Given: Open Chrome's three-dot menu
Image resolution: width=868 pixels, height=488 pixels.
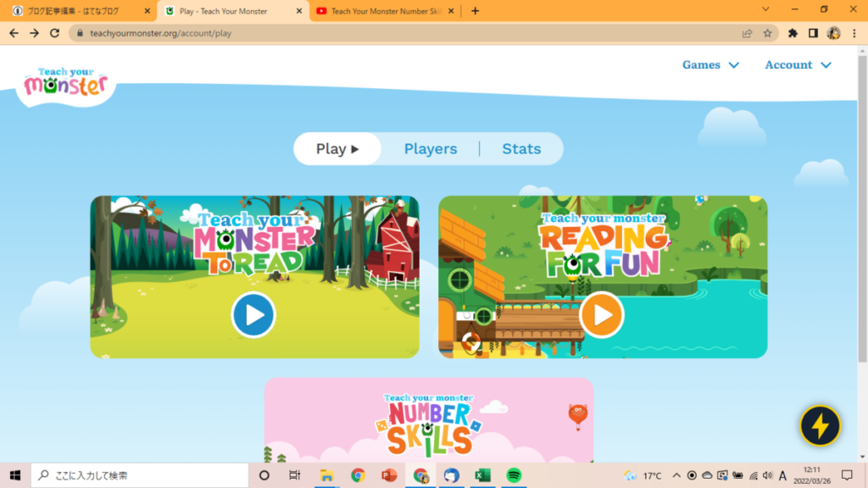Looking at the screenshot, I should coord(854,33).
